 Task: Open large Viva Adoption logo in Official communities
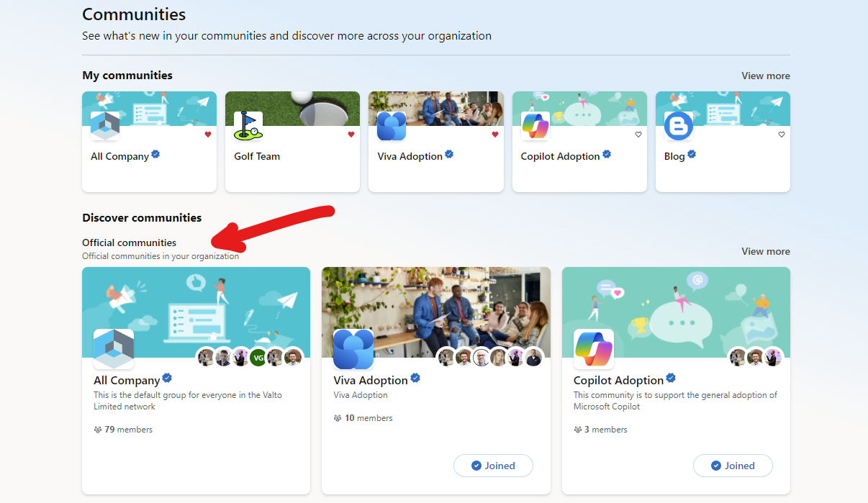point(353,349)
